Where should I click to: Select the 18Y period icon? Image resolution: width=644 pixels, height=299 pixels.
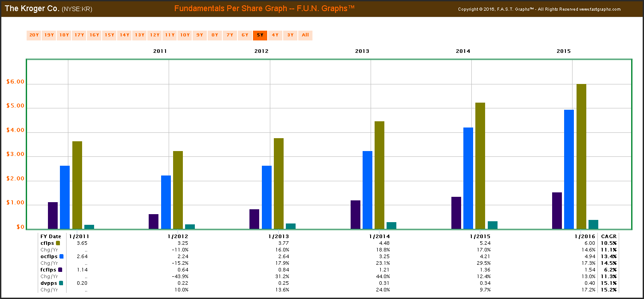coord(64,35)
